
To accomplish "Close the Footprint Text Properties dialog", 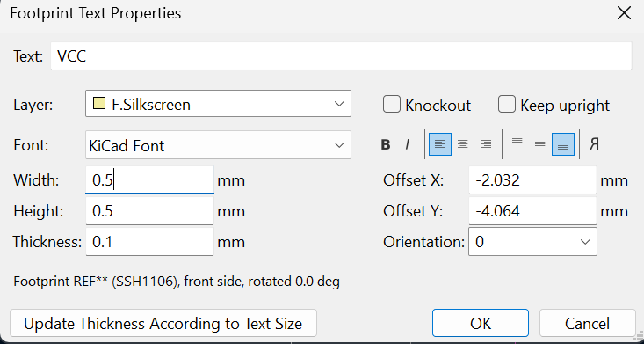I will tap(625, 13).
